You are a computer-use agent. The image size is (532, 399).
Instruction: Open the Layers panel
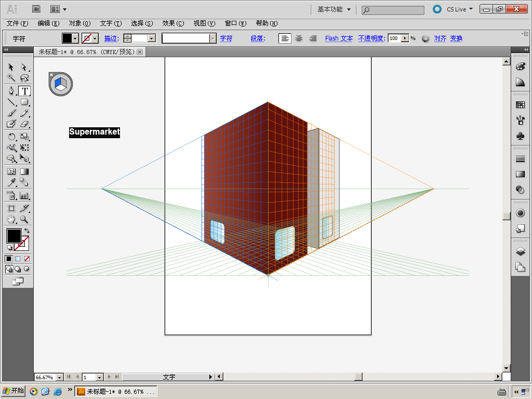(x=520, y=251)
